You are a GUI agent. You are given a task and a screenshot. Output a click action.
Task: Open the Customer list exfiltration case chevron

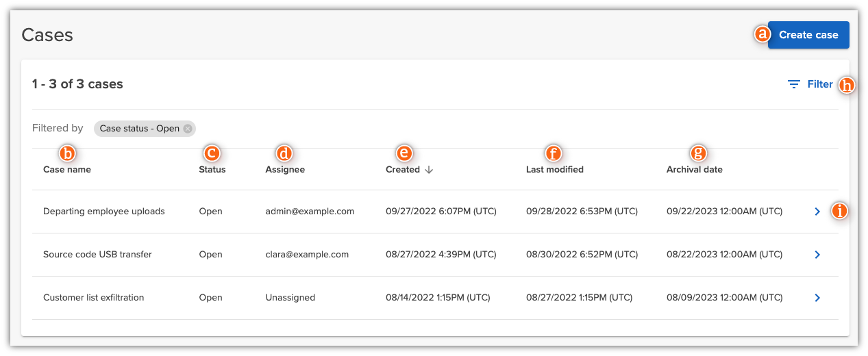tap(817, 298)
